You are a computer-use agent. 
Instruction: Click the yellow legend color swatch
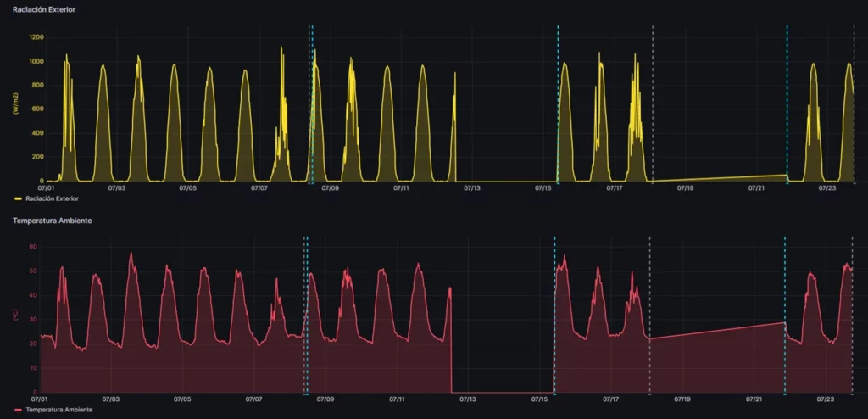[19, 198]
